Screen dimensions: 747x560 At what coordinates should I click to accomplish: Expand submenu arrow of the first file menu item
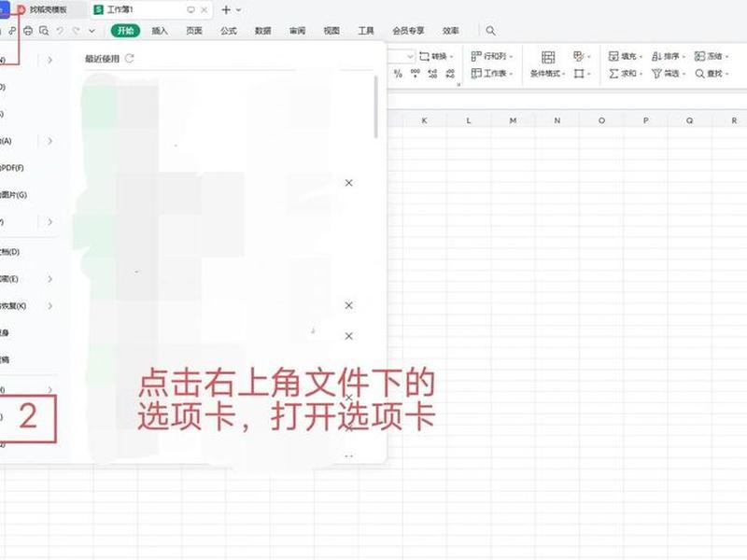click(x=49, y=60)
